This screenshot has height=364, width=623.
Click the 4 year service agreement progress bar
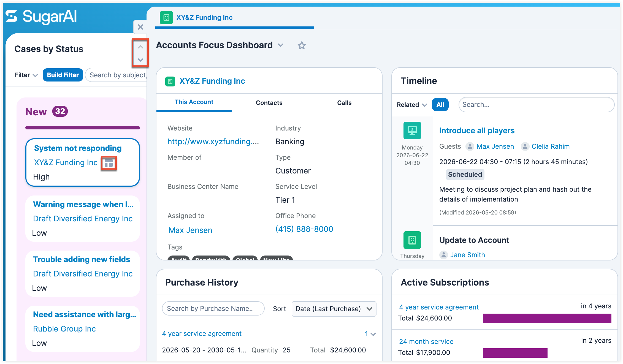click(547, 318)
